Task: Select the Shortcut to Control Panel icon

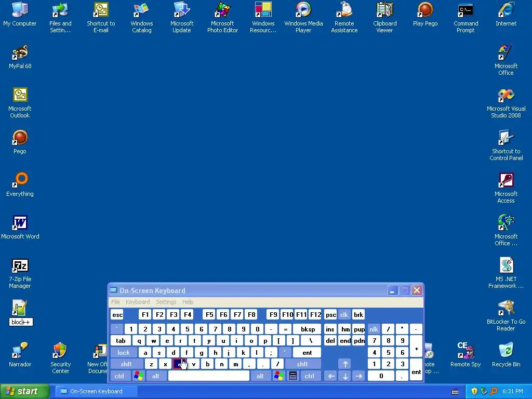Action: click(506, 145)
